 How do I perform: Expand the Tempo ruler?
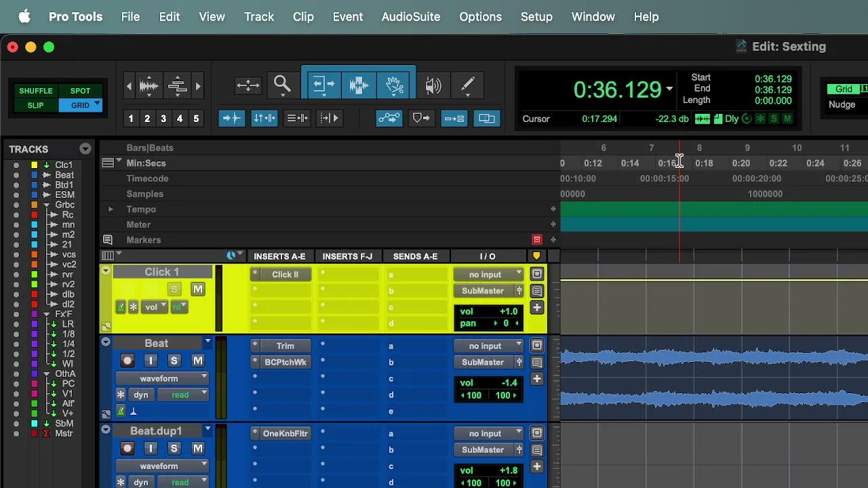coord(111,209)
